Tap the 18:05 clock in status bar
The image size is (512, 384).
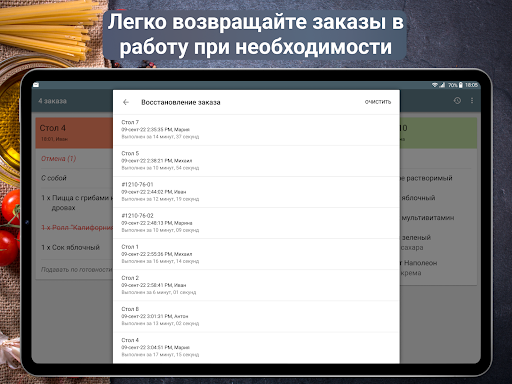tap(472, 85)
